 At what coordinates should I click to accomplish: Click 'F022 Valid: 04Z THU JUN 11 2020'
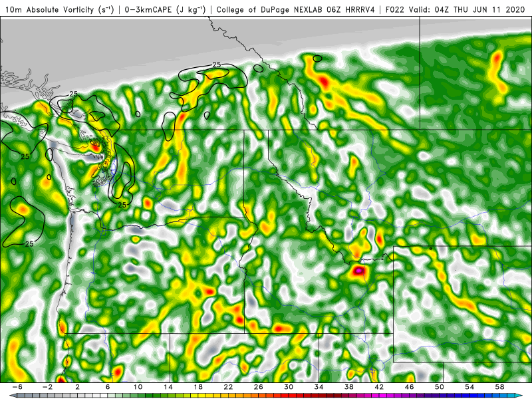tap(455, 9)
